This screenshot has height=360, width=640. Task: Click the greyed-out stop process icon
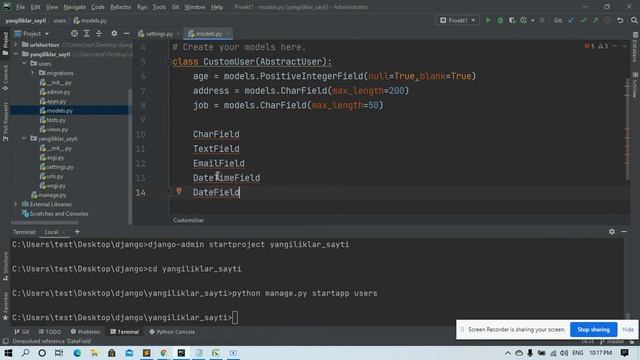point(542,20)
